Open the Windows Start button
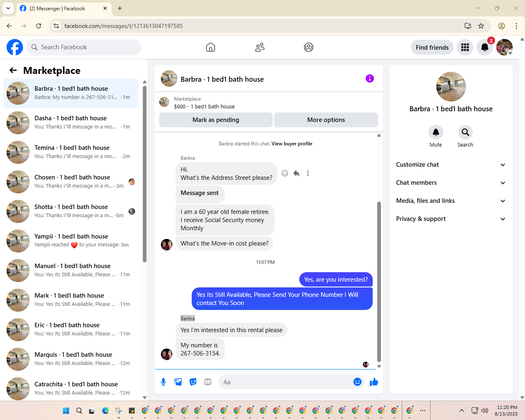The height and width of the screenshot is (420, 525). tap(66, 411)
